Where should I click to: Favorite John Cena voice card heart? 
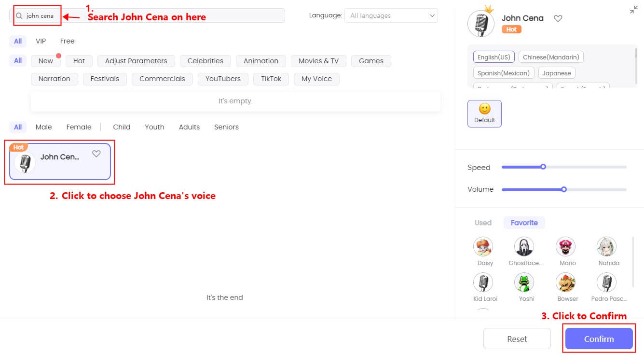point(96,154)
